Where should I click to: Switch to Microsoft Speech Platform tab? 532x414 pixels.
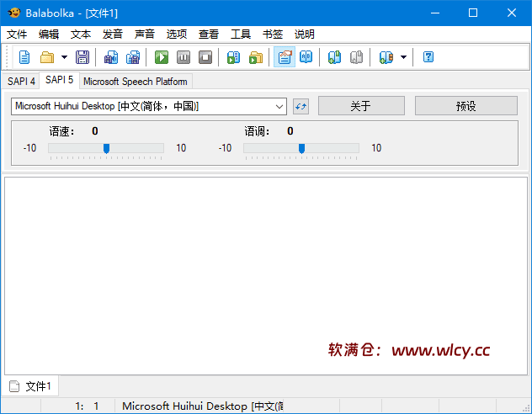(x=136, y=82)
